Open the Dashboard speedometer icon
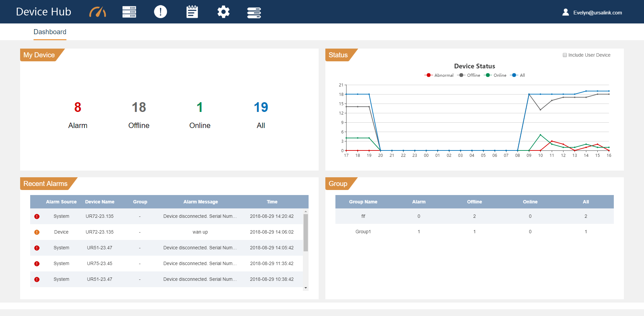 97,12
